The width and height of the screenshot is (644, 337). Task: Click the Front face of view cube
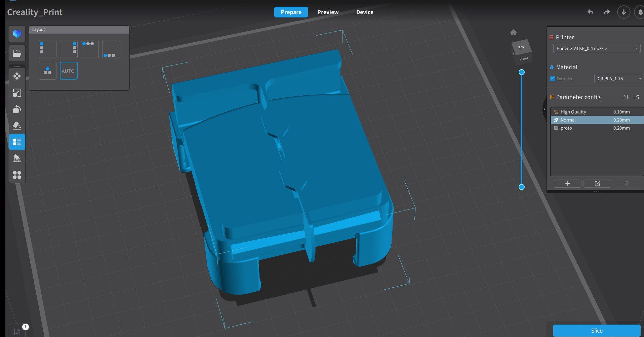pyautogui.click(x=524, y=59)
